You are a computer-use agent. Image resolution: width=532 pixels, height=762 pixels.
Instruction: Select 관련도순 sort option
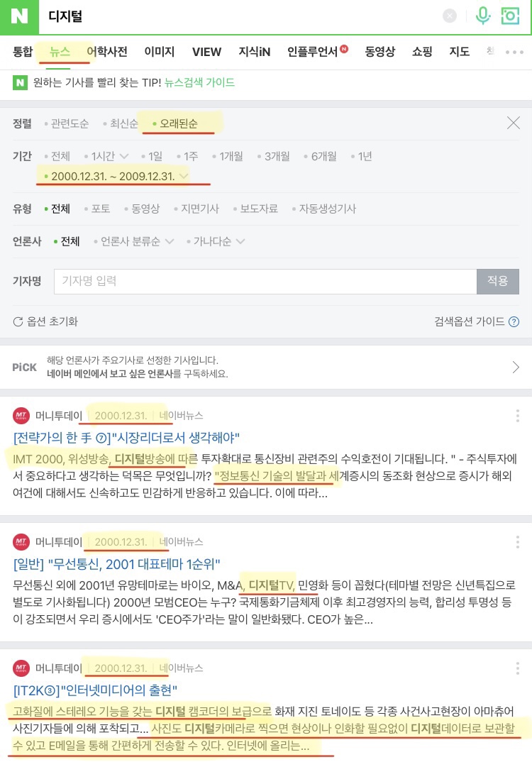(67, 123)
